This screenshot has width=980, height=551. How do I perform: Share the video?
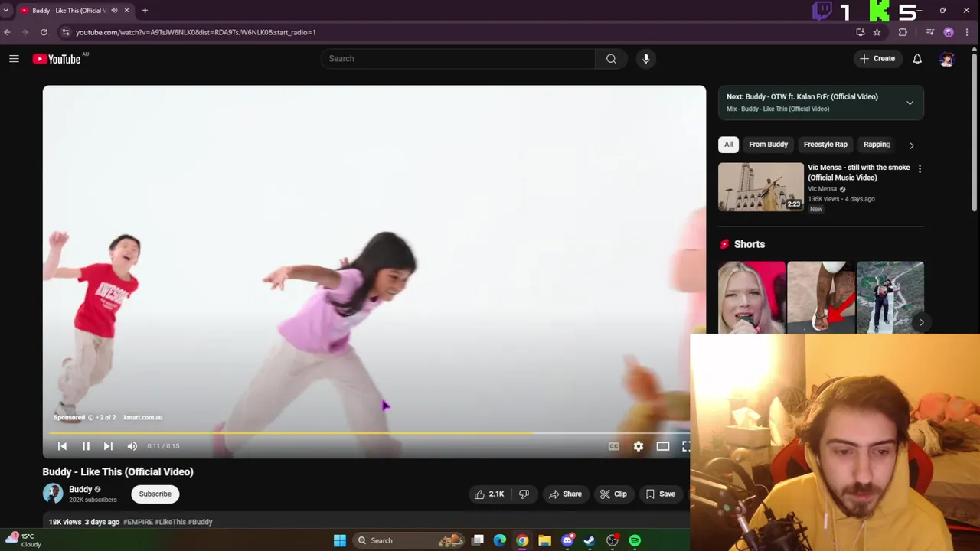click(565, 494)
